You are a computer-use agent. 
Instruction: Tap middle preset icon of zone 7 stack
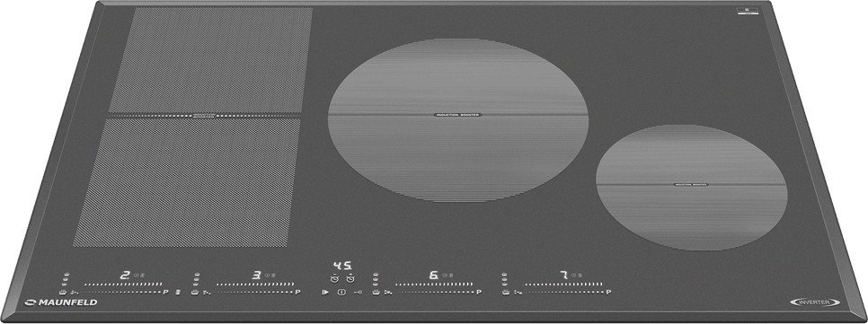click(504, 279)
